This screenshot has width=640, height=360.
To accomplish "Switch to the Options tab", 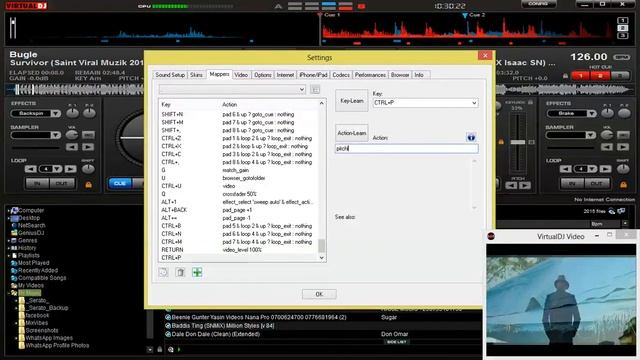I will pyautogui.click(x=262, y=75).
